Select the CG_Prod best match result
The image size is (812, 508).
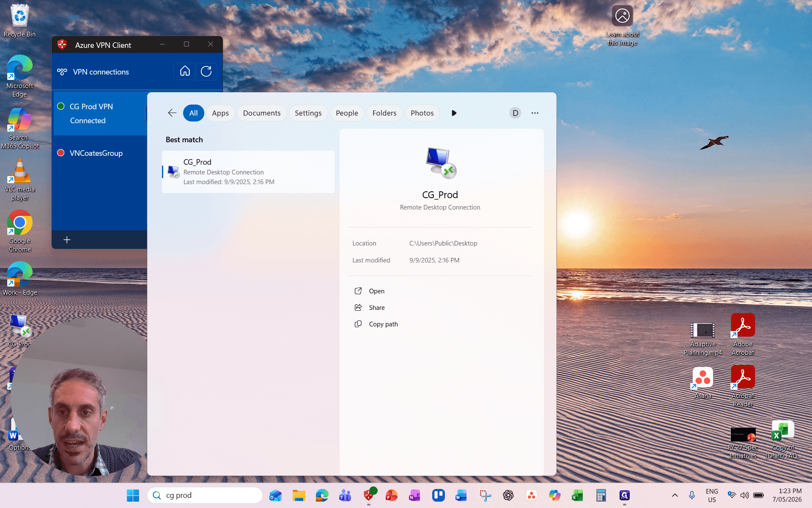(248, 172)
